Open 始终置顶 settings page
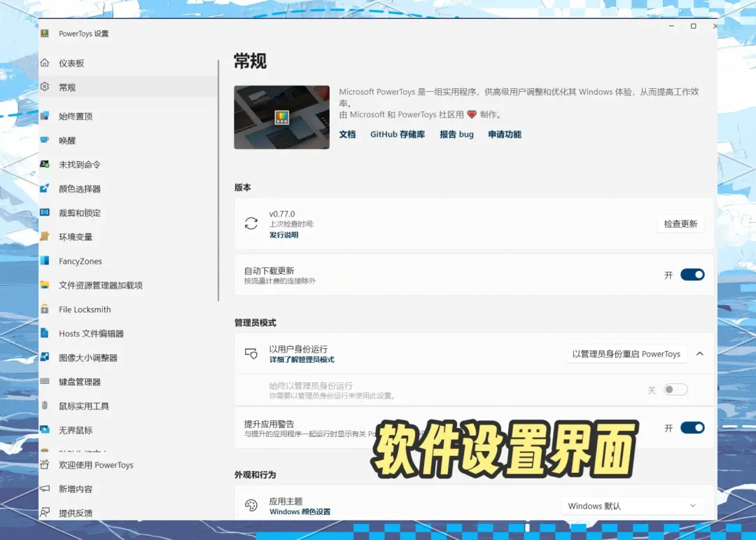The height and width of the screenshot is (540, 756). tap(128, 116)
